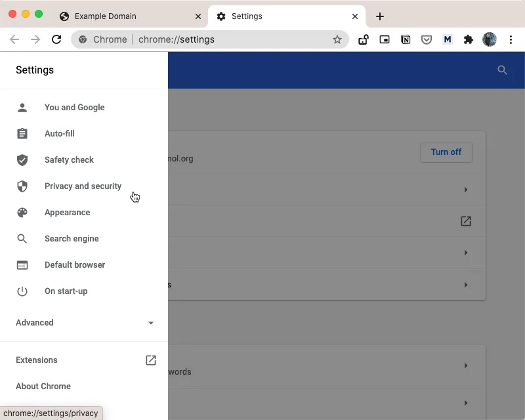Click the blue M extension icon

(x=448, y=39)
